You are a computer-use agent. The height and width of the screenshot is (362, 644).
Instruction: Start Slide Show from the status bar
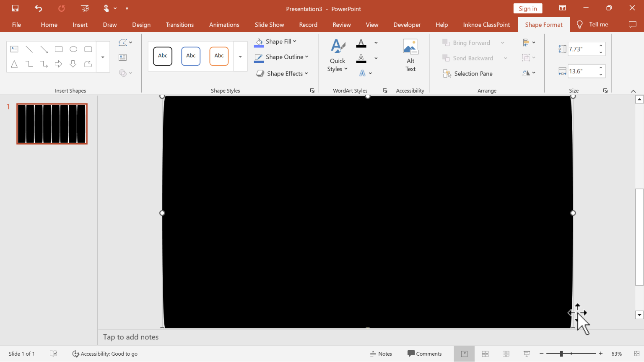(x=526, y=354)
